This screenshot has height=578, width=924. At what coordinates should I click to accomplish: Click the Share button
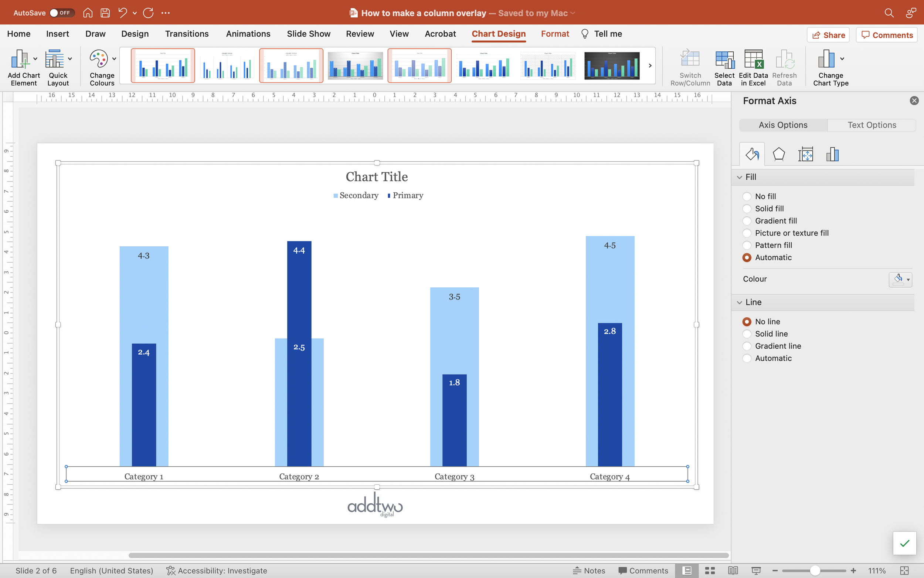click(x=828, y=35)
